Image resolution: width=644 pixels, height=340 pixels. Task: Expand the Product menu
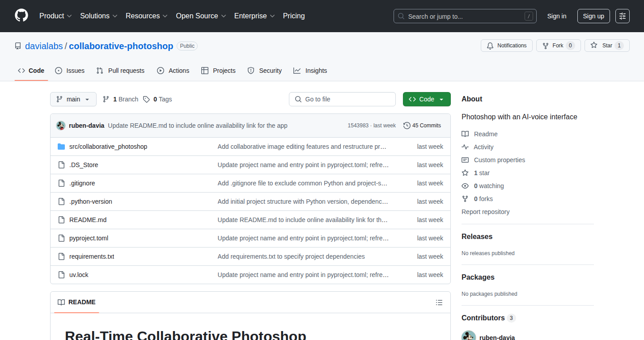(x=55, y=16)
